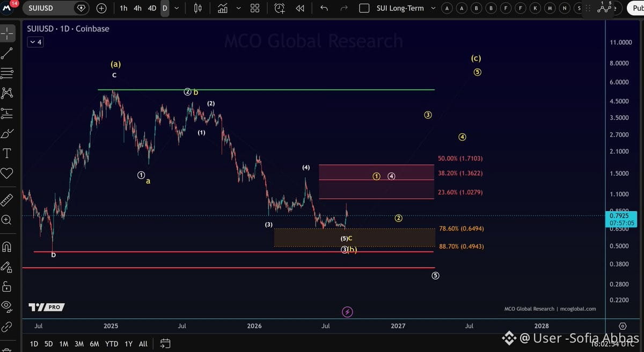Expand the indicators favorites dropdown arrow
The image size is (644, 352).
click(238, 8)
